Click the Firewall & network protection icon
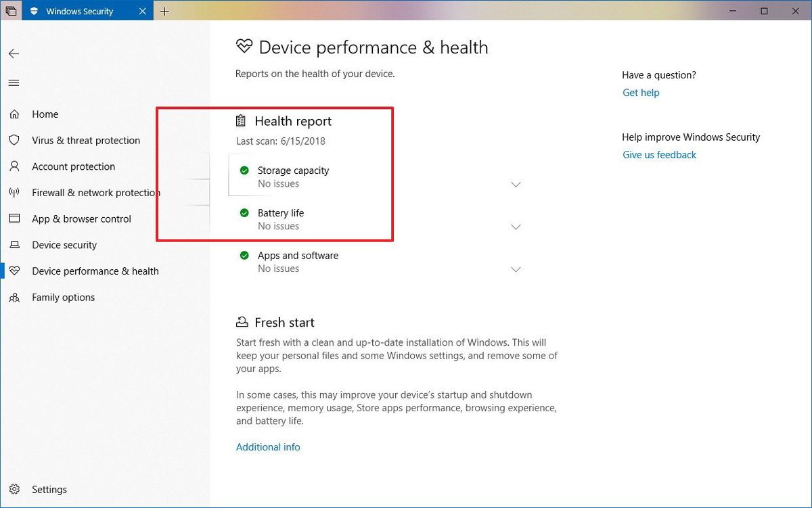812x508 pixels. tap(14, 192)
